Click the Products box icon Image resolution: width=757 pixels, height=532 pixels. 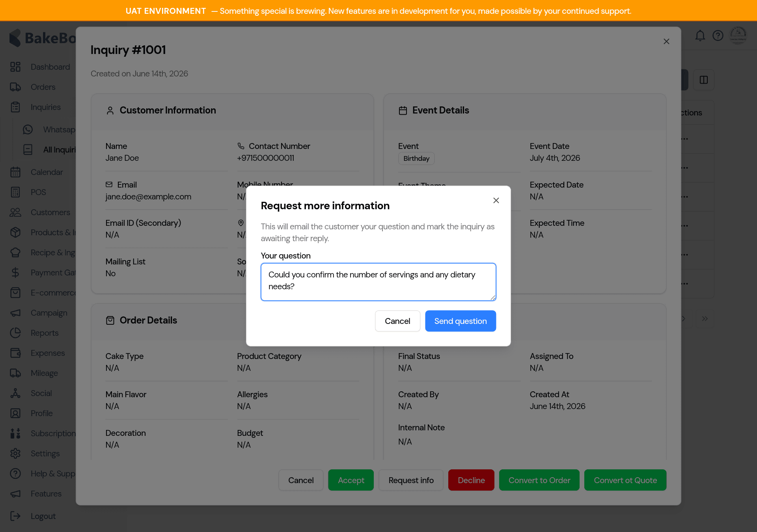[15, 233]
